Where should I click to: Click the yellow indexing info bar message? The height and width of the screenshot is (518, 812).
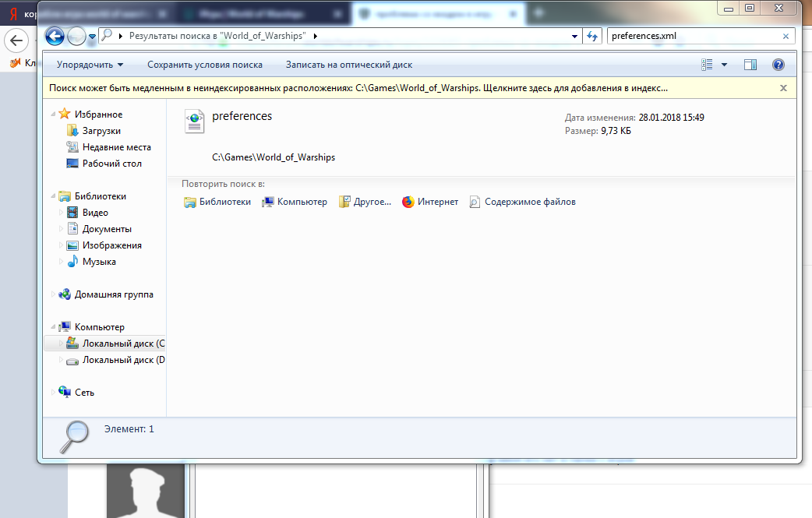pyautogui.click(x=358, y=88)
